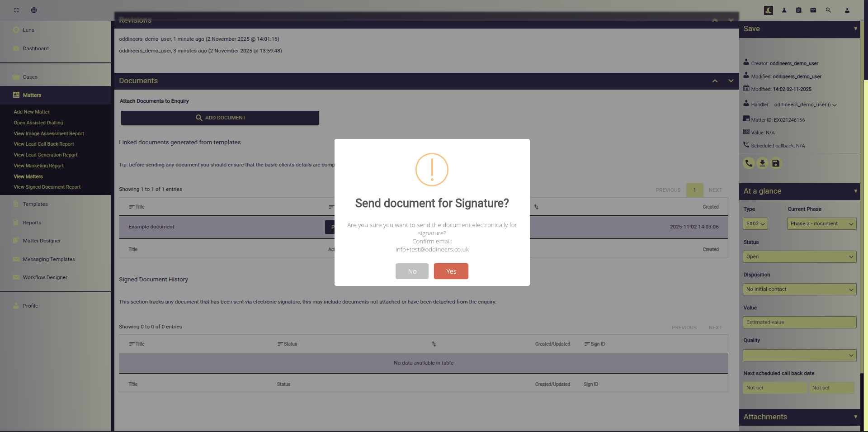Confirm sending with the Yes button
868x432 pixels.
pos(451,271)
